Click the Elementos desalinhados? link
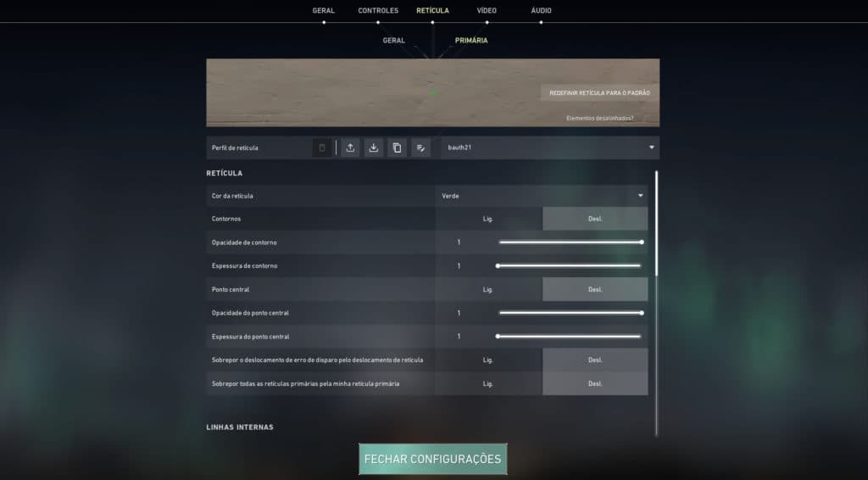868x480 pixels. pyautogui.click(x=599, y=119)
